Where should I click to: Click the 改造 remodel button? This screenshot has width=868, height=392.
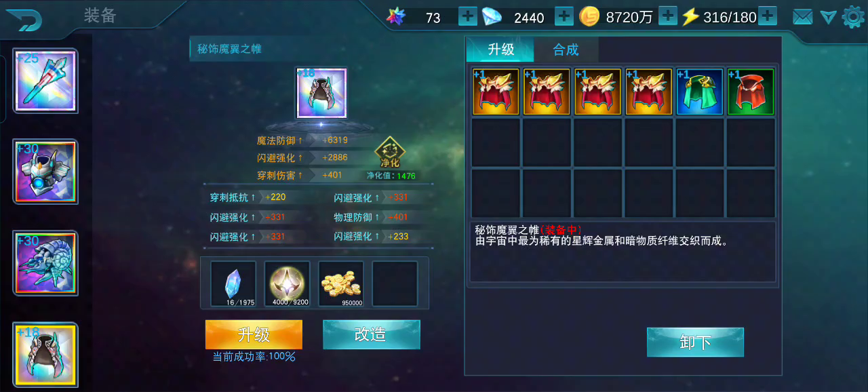tap(371, 334)
